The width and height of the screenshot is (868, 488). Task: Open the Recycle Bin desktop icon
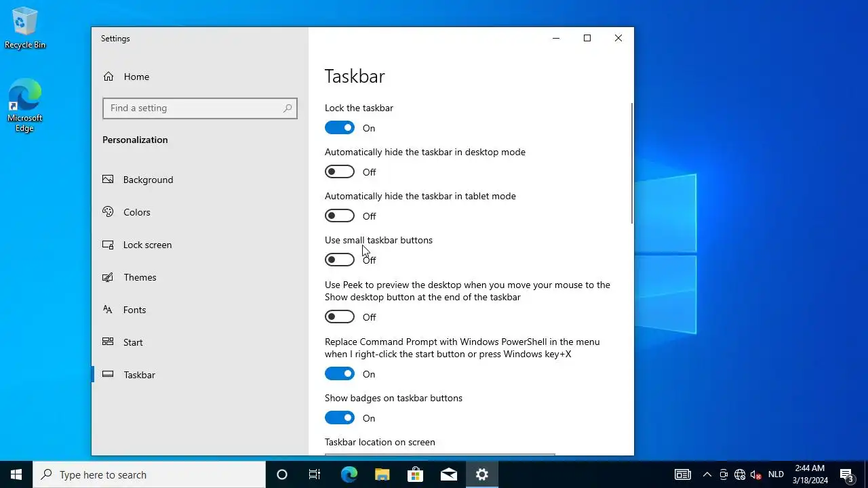coord(25,28)
